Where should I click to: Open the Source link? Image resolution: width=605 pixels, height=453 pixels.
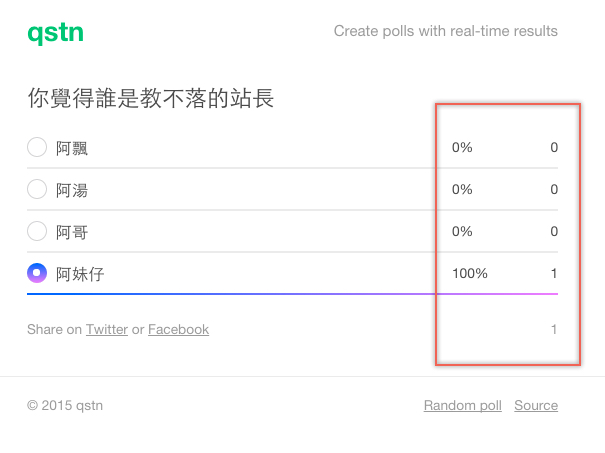click(x=536, y=405)
